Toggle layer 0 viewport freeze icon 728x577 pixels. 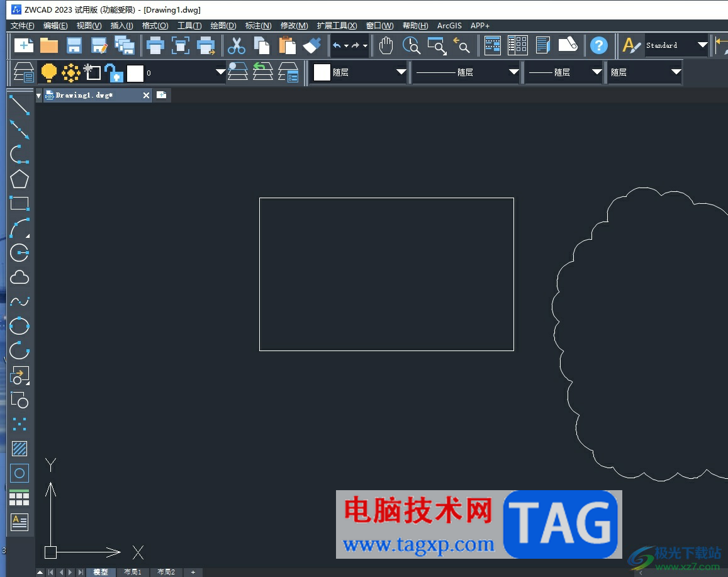click(92, 72)
